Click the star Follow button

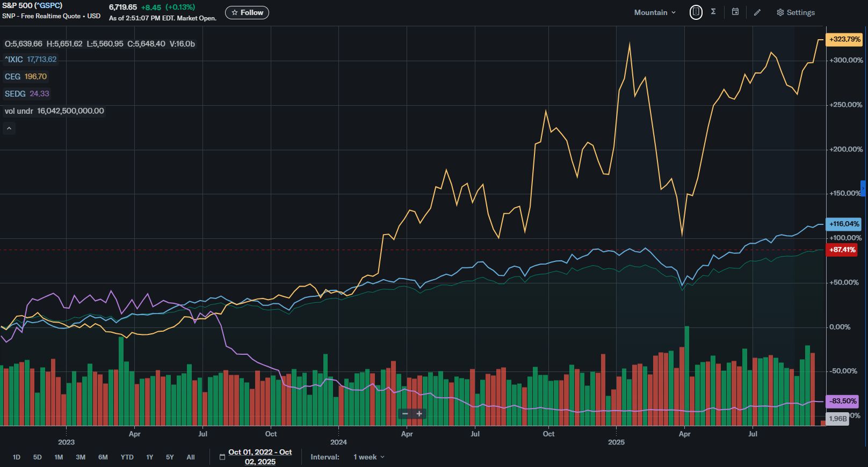tap(247, 12)
